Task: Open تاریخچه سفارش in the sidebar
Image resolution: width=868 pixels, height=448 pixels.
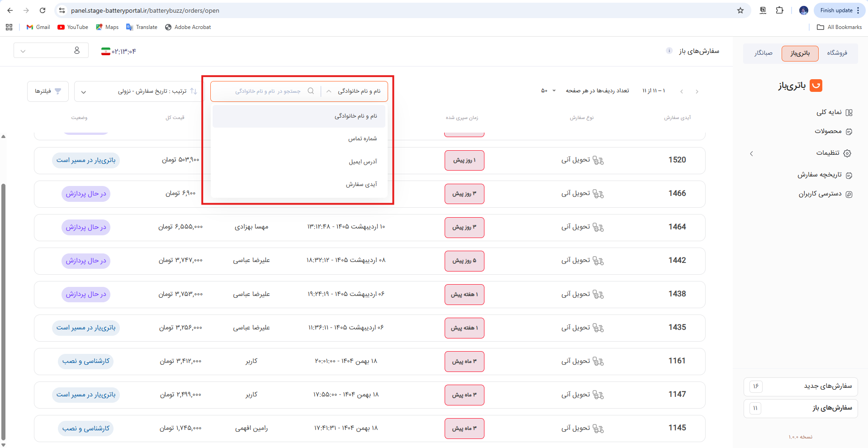Action: coord(825,175)
